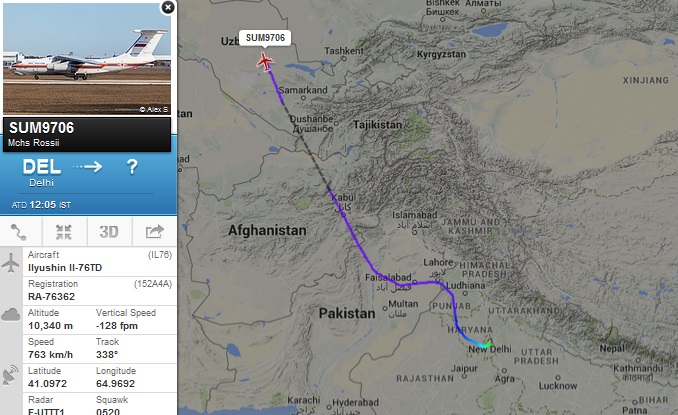Image resolution: width=678 pixels, height=415 pixels.
Task: Click the Ilyushin Il-76TD aircraft type
Action: tap(65, 268)
